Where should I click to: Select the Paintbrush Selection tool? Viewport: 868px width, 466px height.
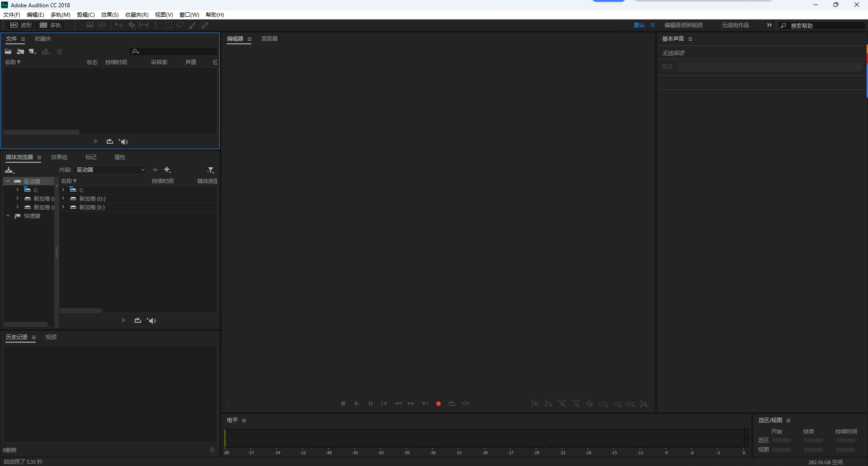point(192,25)
